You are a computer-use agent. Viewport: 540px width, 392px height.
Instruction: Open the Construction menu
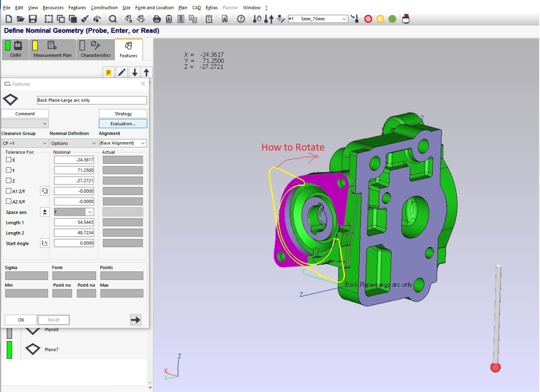click(104, 8)
